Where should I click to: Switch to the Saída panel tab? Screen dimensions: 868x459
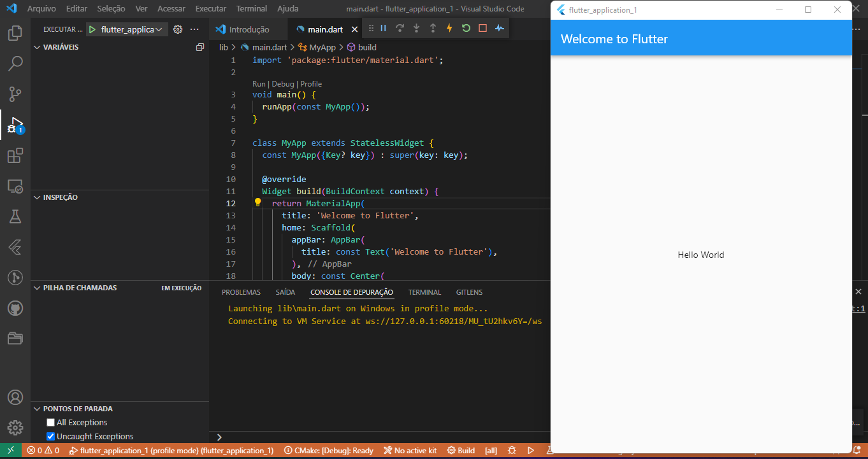point(286,292)
